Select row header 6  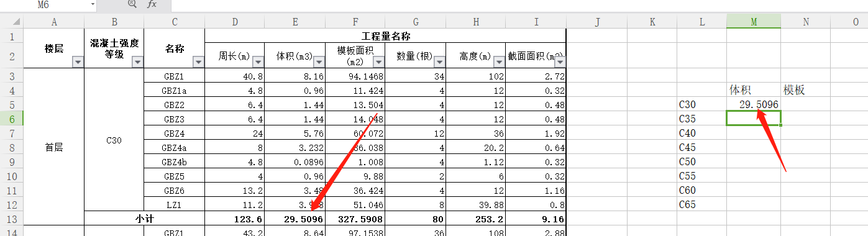pyautogui.click(x=11, y=119)
